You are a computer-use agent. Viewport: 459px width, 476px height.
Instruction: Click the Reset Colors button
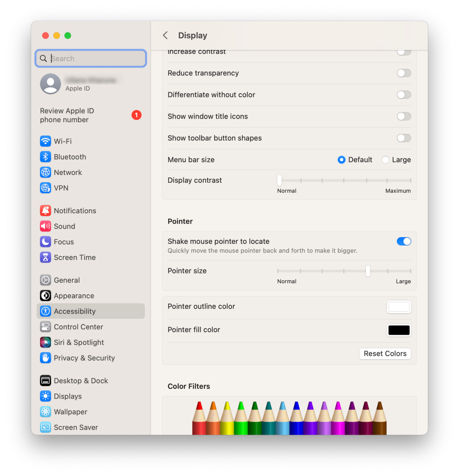coord(385,354)
